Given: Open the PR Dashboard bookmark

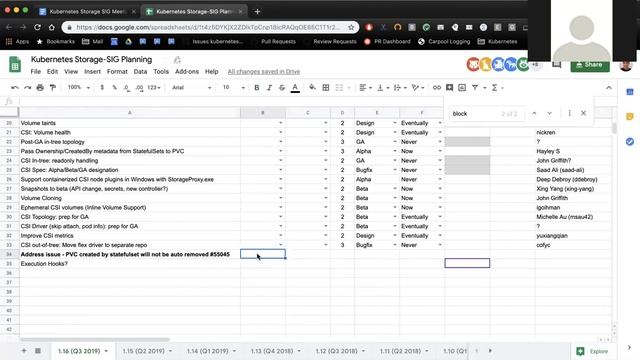Looking at the screenshot, I should pyautogui.click(x=387, y=42).
